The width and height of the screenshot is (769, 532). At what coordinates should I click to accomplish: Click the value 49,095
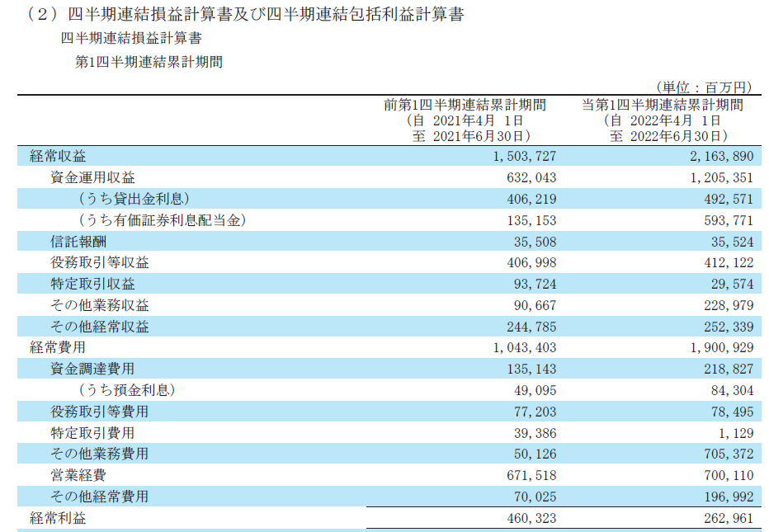[535, 390]
